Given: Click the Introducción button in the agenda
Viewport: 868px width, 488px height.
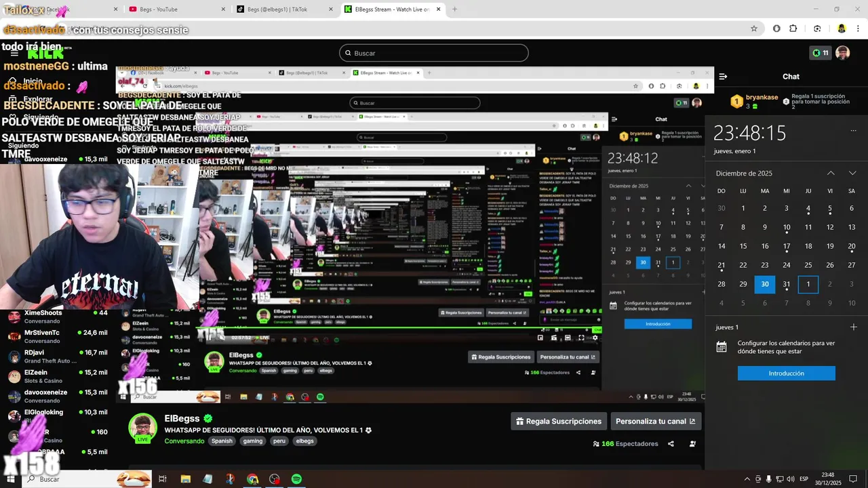Looking at the screenshot, I should 787,373.
